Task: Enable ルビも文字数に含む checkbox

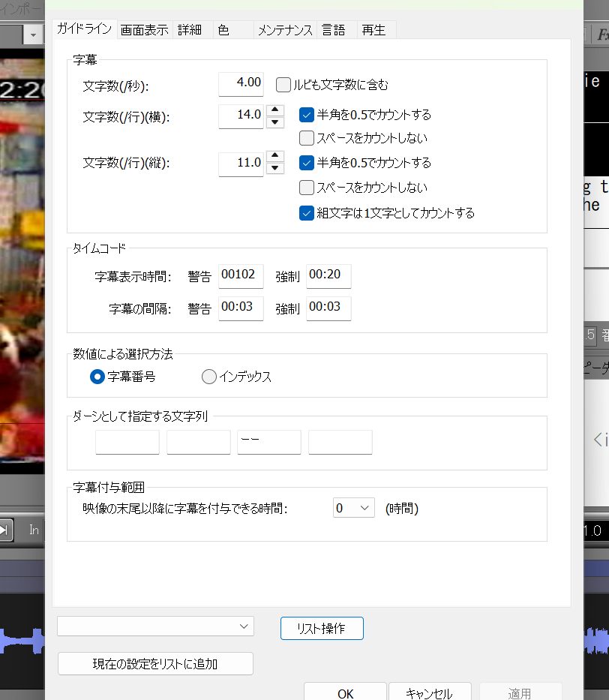Action: (283, 85)
